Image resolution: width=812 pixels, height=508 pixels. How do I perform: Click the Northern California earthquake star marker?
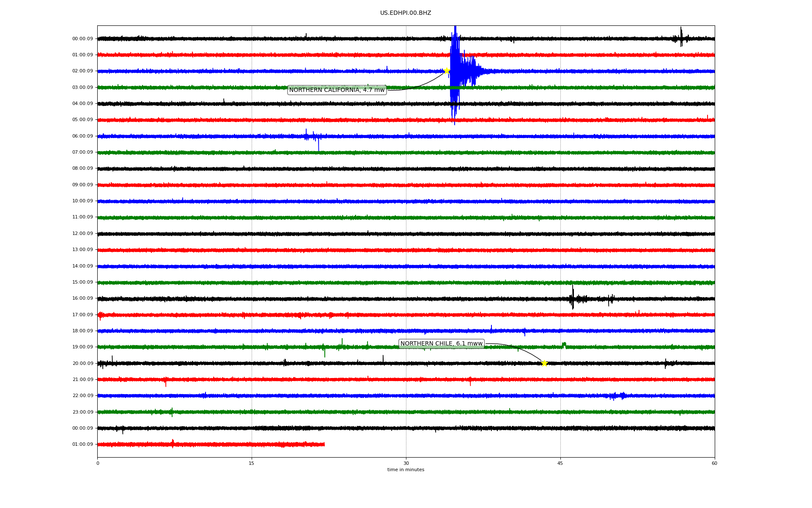click(x=447, y=71)
